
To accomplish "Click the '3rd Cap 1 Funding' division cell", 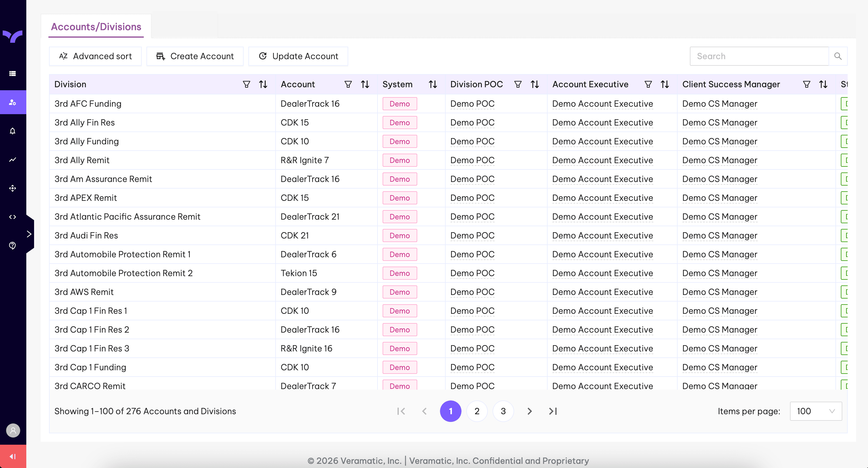I will coord(162,367).
